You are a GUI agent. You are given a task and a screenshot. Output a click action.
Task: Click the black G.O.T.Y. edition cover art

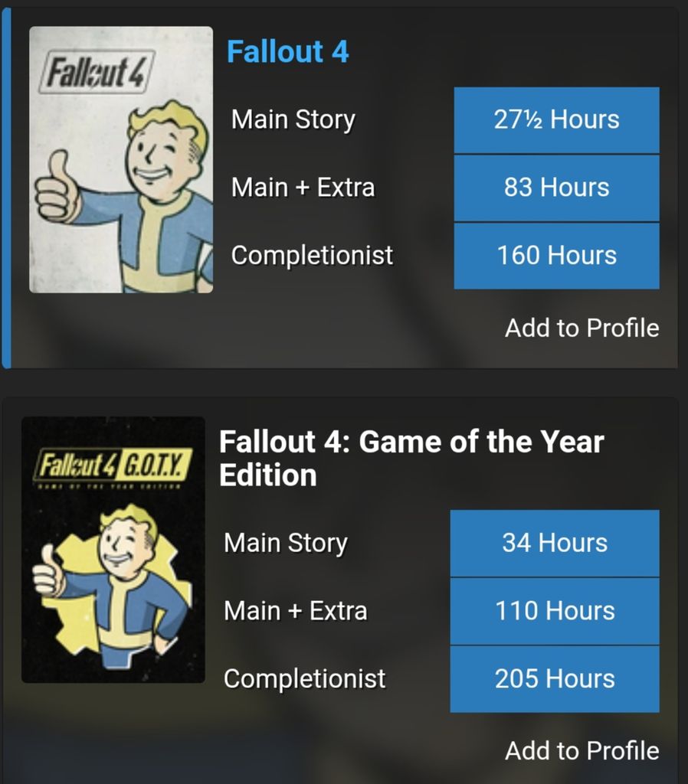[113, 549]
